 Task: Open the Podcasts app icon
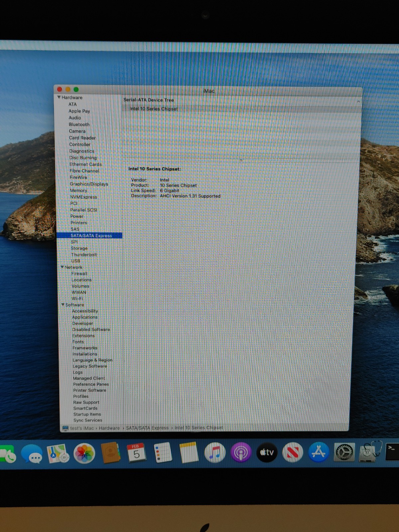click(x=241, y=452)
